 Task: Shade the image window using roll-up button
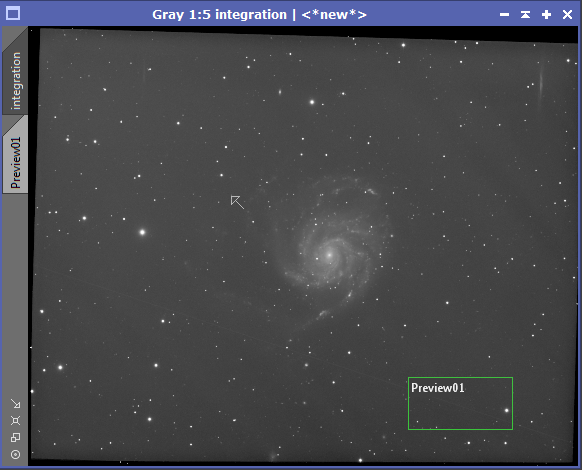tap(525, 14)
